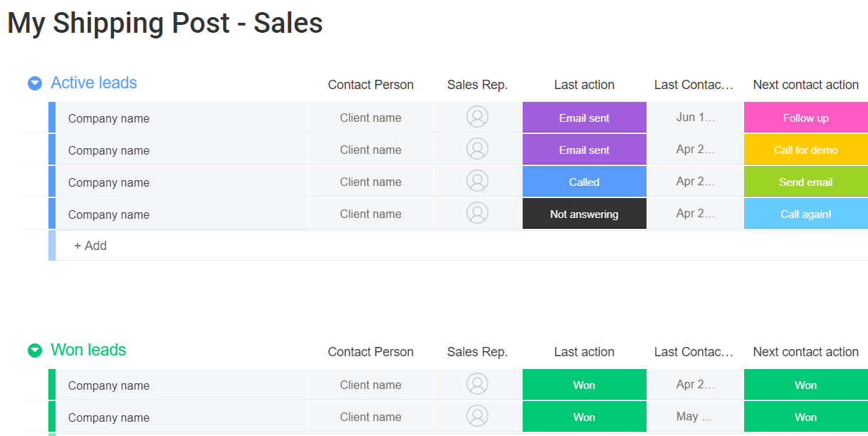Click the Contact Person header in Won leads
This screenshot has height=436, width=868.
(x=371, y=352)
